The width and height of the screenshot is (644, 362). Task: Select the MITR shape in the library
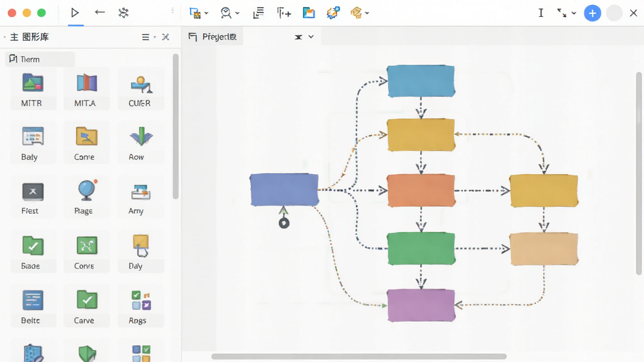pyautogui.click(x=33, y=89)
